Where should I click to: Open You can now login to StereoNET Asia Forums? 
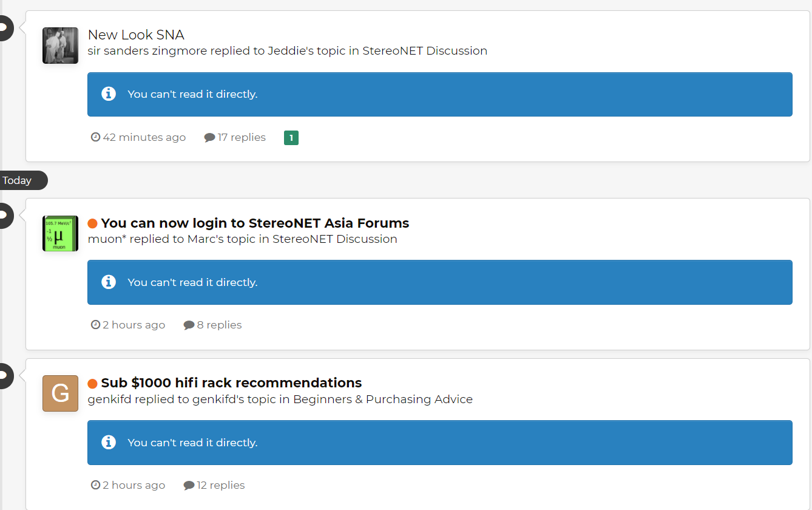(255, 223)
